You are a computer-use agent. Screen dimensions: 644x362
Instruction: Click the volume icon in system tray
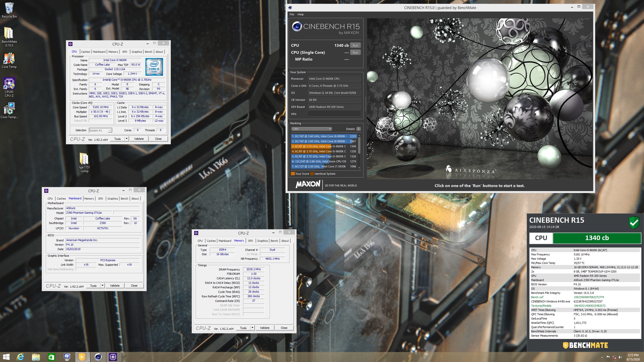click(620, 357)
